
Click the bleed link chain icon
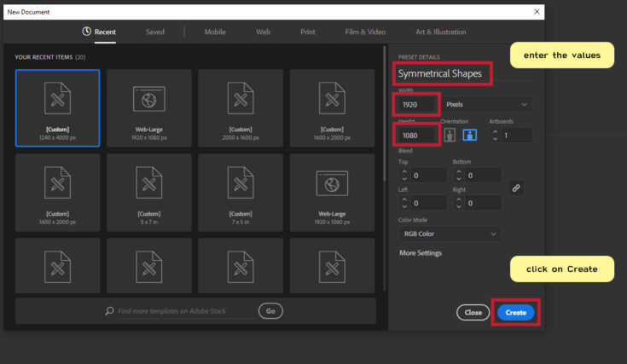pyautogui.click(x=515, y=188)
